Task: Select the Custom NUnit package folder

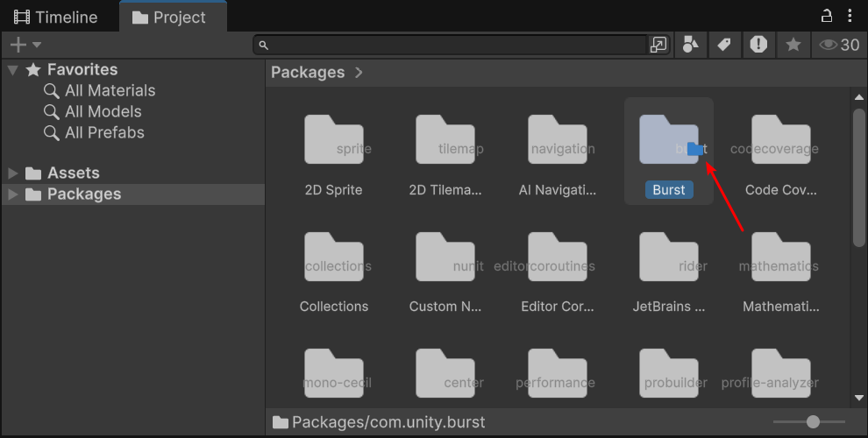Action: click(x=445, y=257)
